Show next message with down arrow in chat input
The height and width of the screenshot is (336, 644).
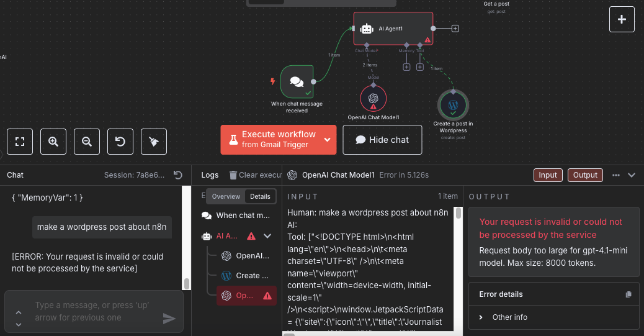pyautogui.click(x=19, y=324)
